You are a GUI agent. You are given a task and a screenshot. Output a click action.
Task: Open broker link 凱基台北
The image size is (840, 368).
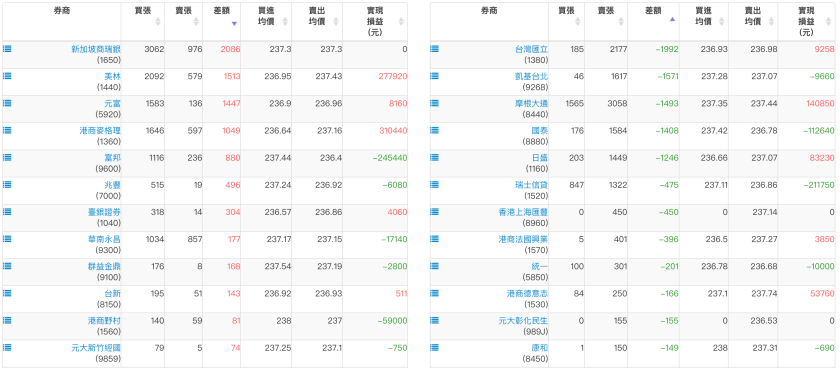coord(531,77)
